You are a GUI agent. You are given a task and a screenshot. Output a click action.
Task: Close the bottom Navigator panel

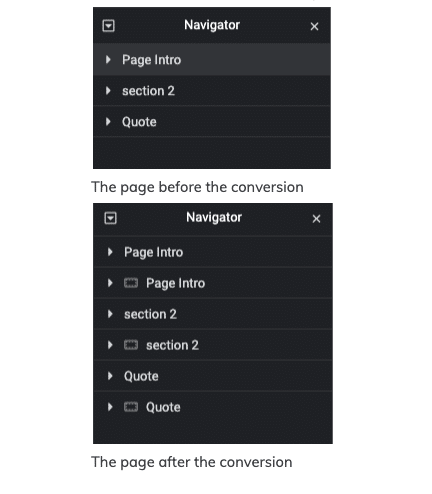click(316, 219)
